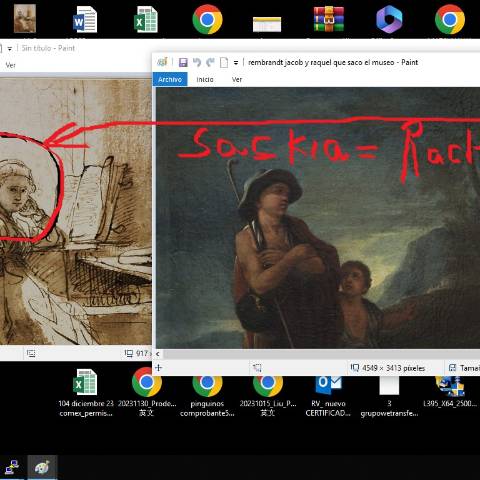Open 104 diciembre 23 comex_permis Excel file
Image resolution: width=480 pixels, height=480 pixels.
(x=86, y=393)
